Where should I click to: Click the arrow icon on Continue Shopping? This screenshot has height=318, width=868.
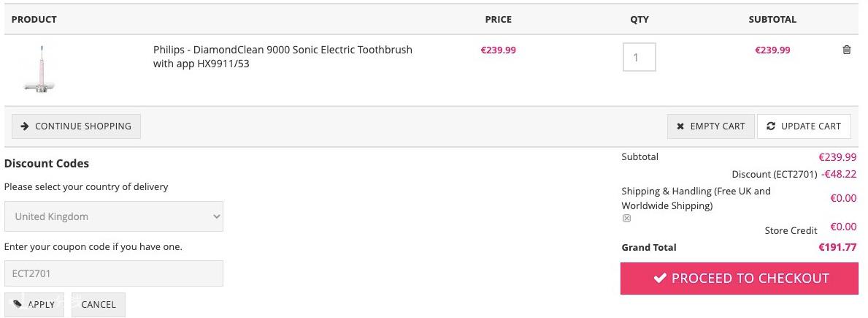24,126
